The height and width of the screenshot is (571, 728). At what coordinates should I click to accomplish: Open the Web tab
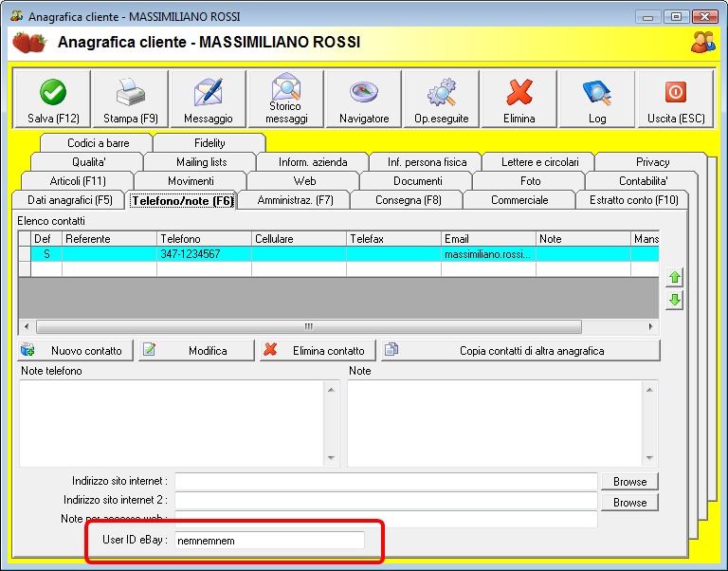pos(304,181)
